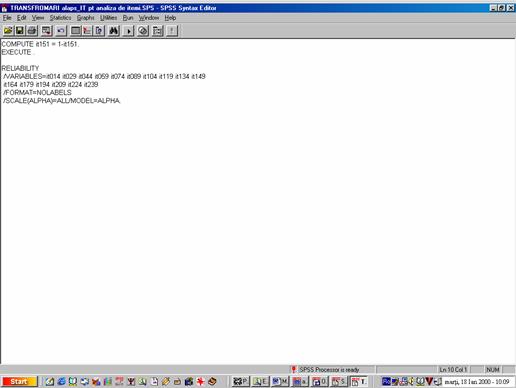
Task: Click the Go to Data grid icon
Action: point(76,31)
